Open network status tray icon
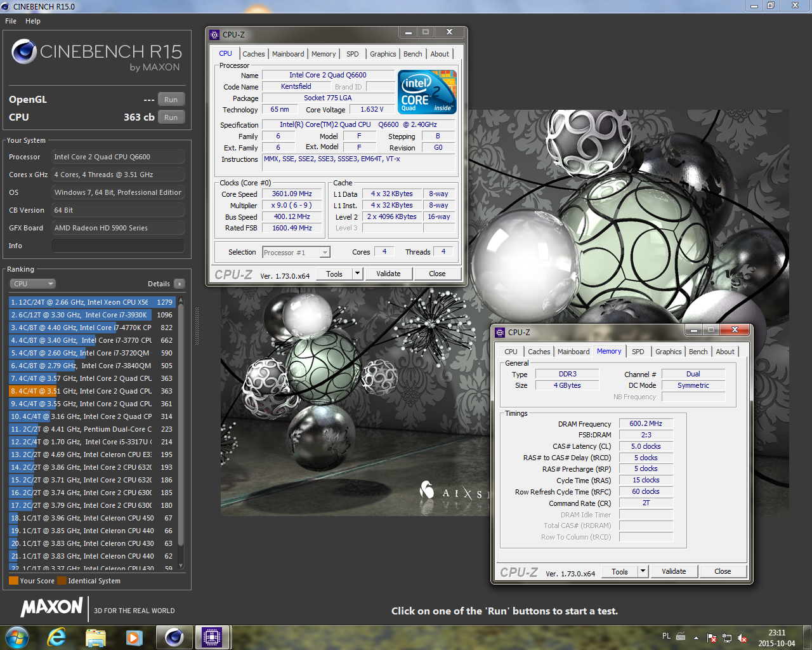This screenshot has height=650, width=812. [727, 638]
